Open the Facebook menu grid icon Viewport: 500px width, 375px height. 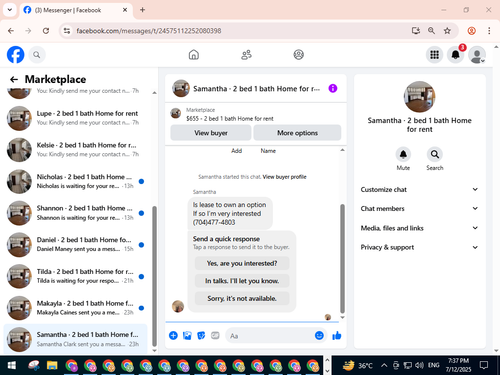pos(434,55)
